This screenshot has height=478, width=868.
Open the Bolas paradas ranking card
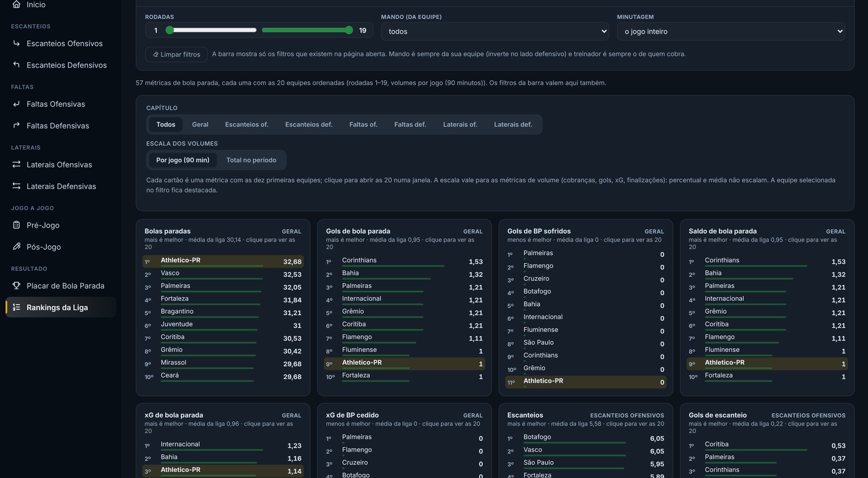[x=223, y=307]
